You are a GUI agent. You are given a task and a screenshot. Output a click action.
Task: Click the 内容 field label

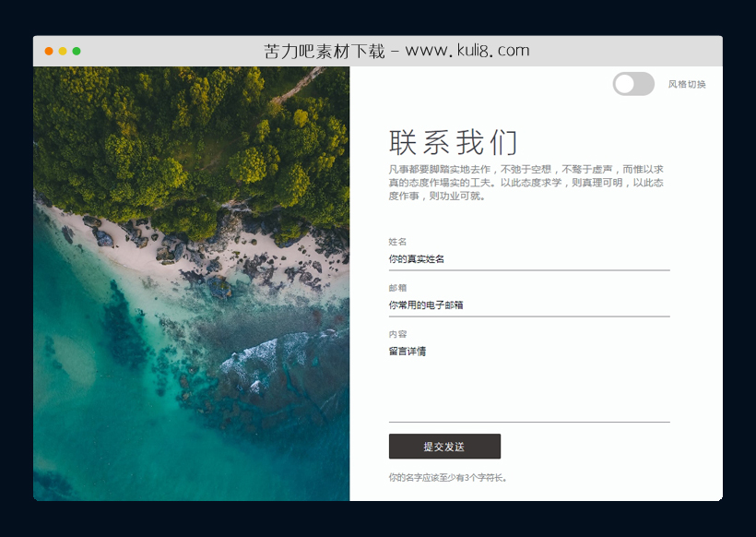pyautogui.click(x=396, y=332)
